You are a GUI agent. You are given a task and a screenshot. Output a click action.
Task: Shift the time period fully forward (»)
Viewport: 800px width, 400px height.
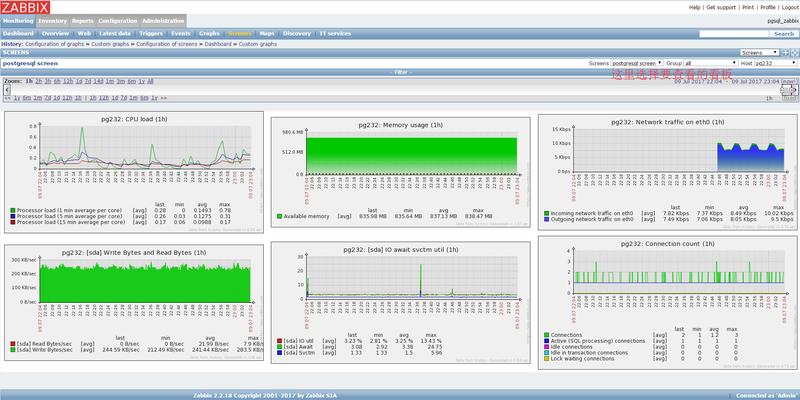point(164,98)
